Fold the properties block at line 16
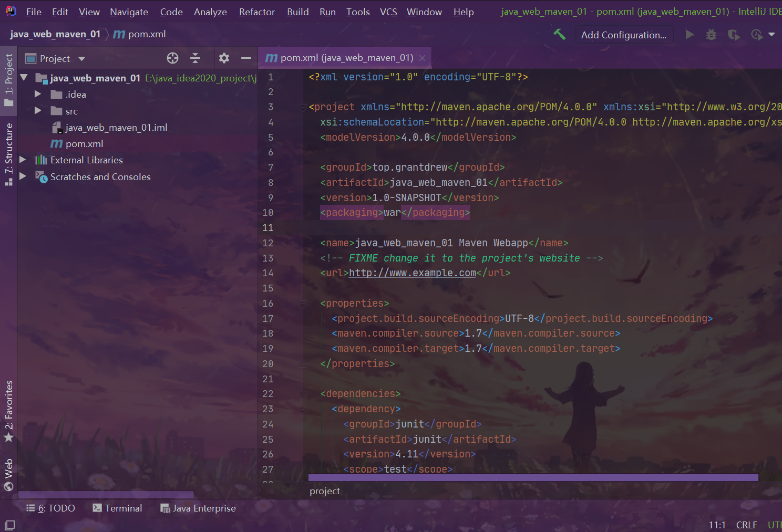 pos(303,304)
